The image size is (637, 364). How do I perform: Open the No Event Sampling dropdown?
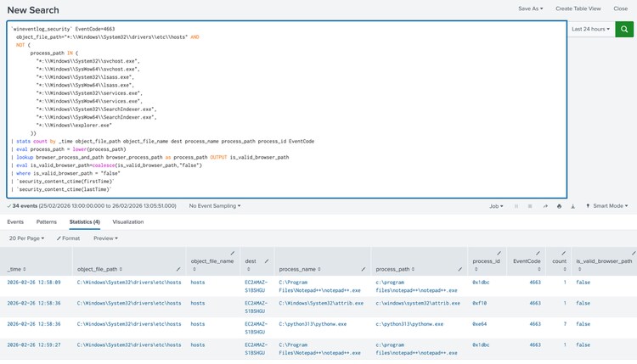pyautogui.click(x=215, y=206)
